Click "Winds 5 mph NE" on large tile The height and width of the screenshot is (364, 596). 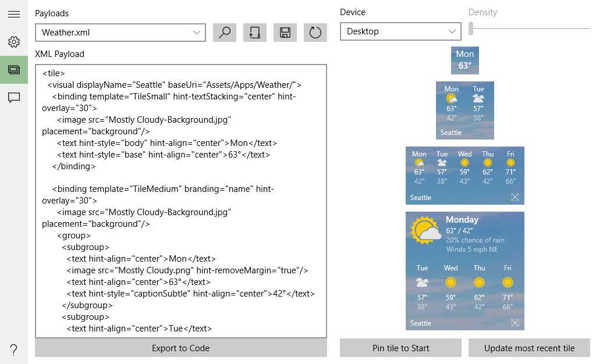point(472,249)
